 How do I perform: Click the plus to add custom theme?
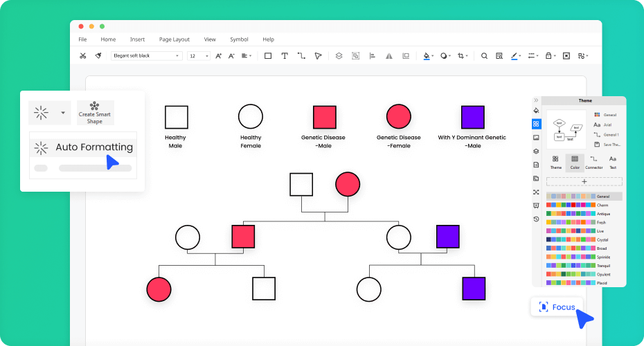[584, 181]
